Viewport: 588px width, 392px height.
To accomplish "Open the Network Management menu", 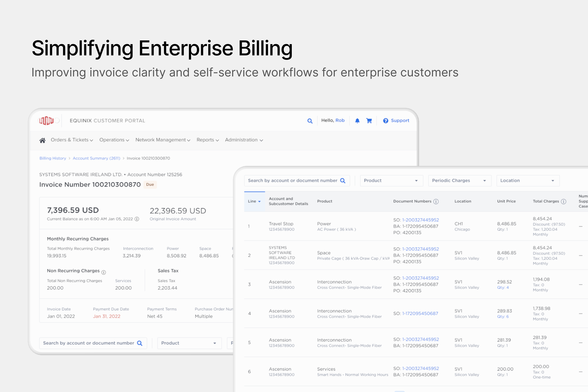I will (163, 140).
